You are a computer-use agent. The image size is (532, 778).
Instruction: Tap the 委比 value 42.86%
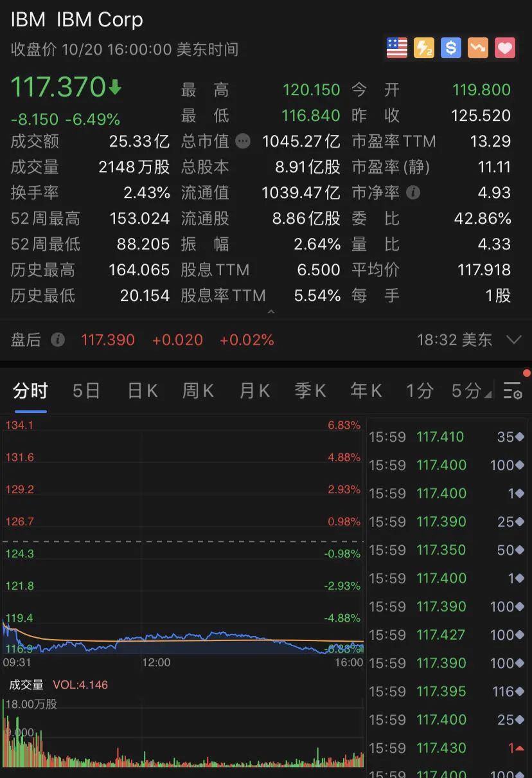point(483,218)
